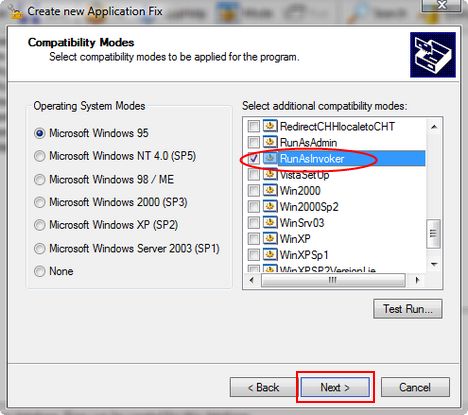The height and width of the screenshot is (415, 468).
Task: Select the VistaSetUp list entry text
Action: (x=304, y=175)
